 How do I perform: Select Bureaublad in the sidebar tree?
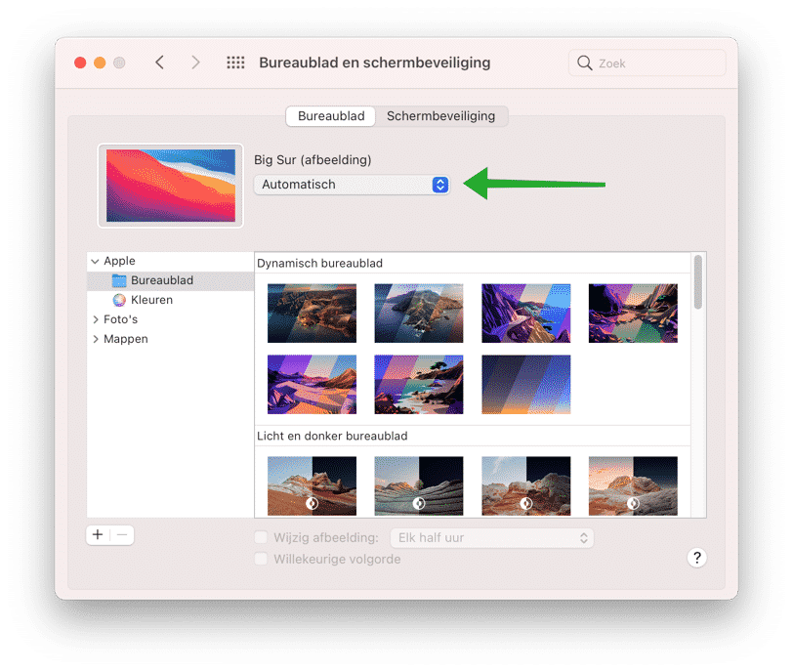(171, 280)
